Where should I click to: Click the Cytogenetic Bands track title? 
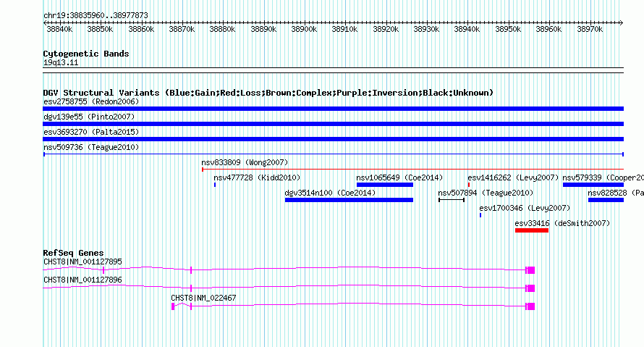point(86,54)
